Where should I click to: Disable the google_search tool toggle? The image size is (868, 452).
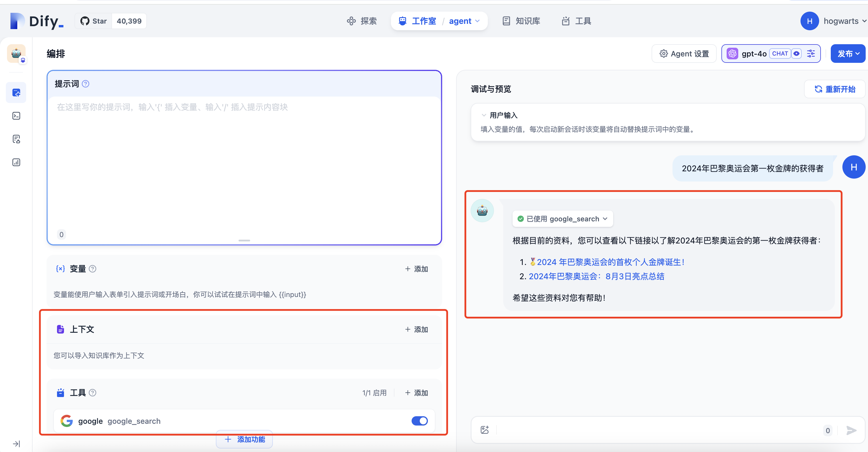point(419,421)
